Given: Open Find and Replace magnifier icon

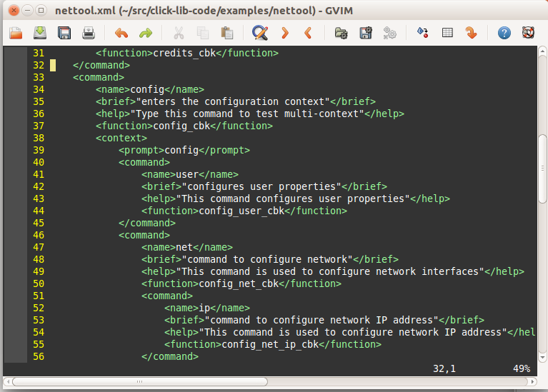Looking at the screenshot, I should (260, 33).
